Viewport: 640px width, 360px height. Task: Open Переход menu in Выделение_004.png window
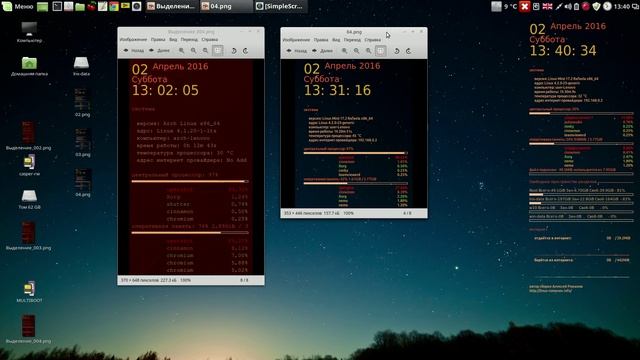189,40
